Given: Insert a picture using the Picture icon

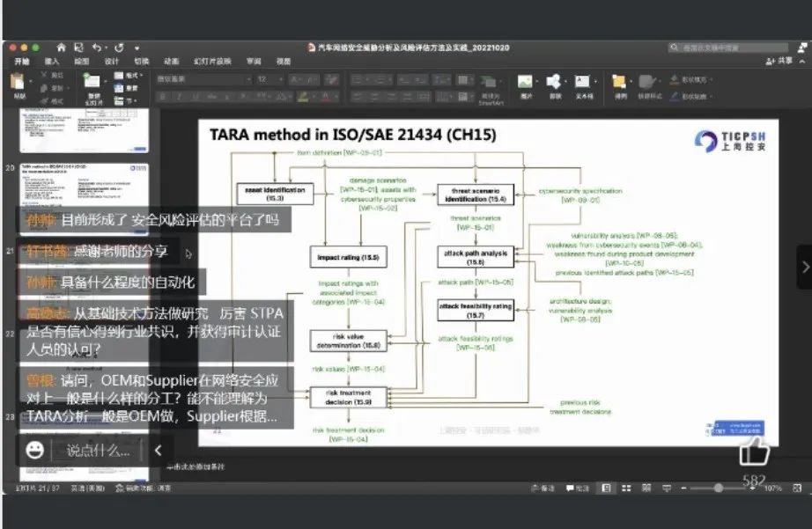Looking at the screenshot, I should (x=526, y=84).
